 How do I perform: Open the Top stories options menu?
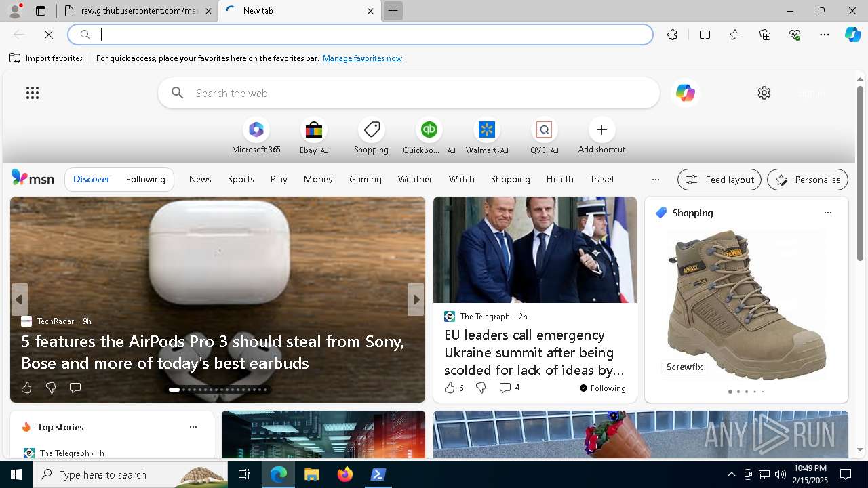coord(193,427)
